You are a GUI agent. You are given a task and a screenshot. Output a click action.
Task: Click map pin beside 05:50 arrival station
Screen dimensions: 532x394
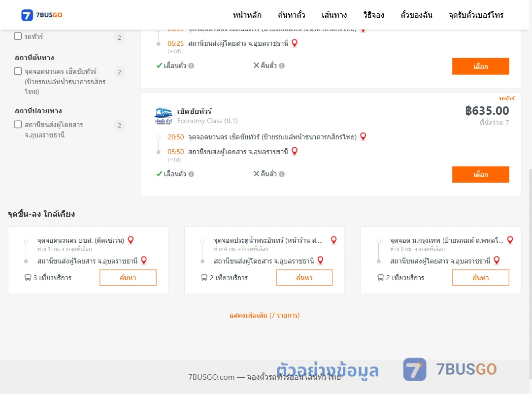[x=295, y=151]
